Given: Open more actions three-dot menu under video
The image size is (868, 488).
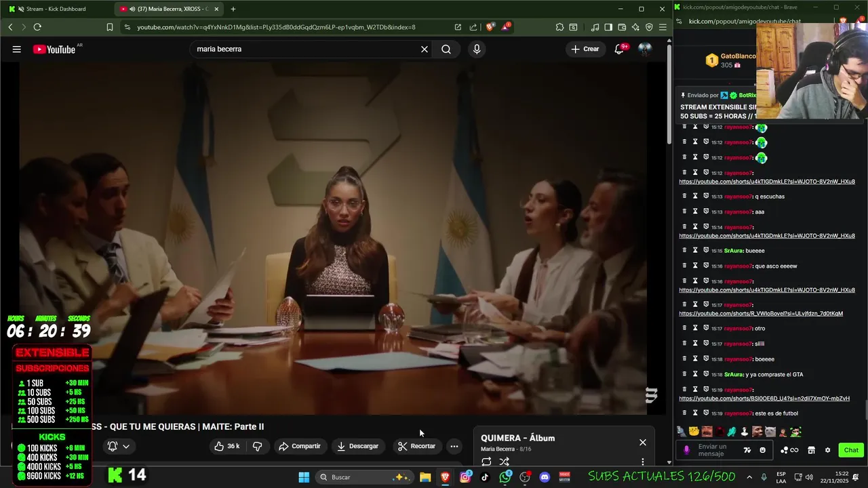Looking at the screenshot, I should tap(454, 446).
